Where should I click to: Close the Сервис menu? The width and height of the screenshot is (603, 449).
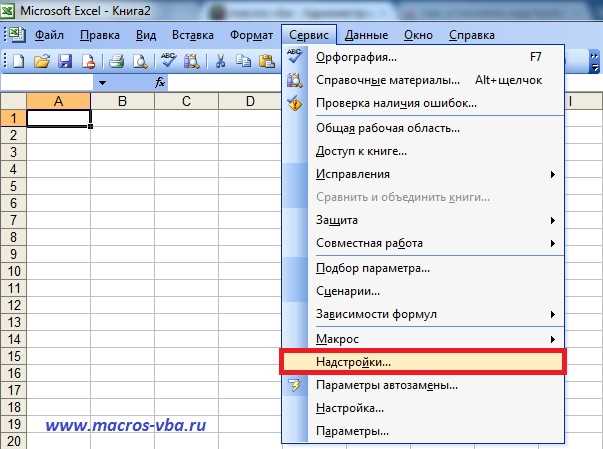[309, 35]
